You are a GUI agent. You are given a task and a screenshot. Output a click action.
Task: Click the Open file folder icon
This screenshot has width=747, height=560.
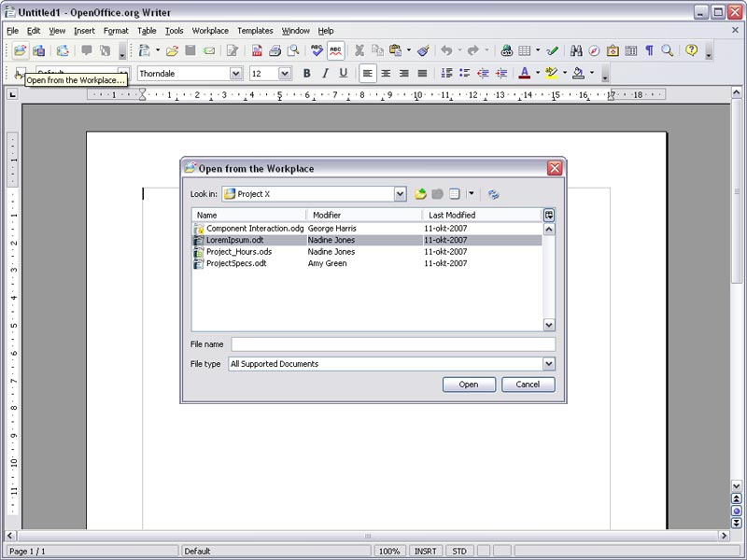point(172,50)
